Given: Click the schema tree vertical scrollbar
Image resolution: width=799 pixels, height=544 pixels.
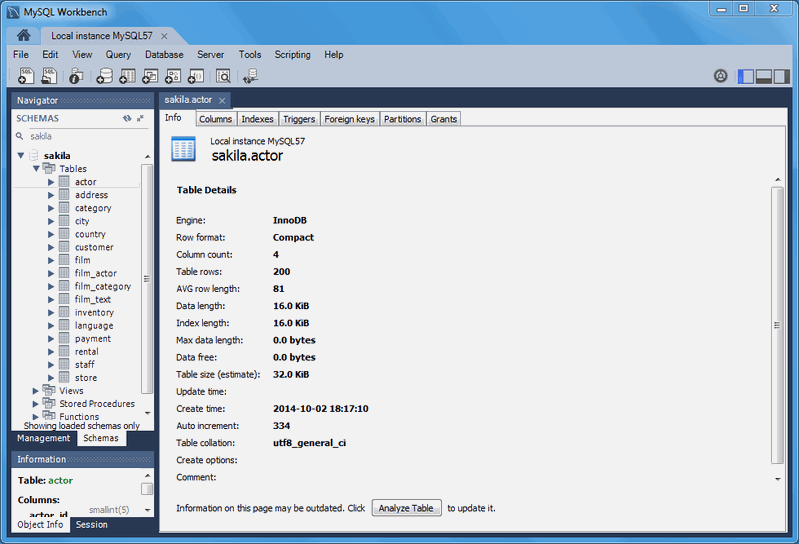Looking at the screenshot, I should [x=147, y=279].
